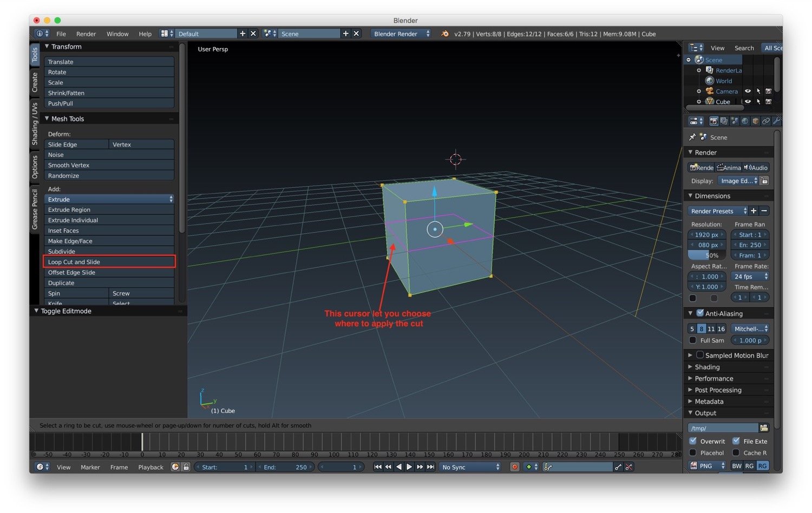Open output path folder browser icon

(764, 428)
